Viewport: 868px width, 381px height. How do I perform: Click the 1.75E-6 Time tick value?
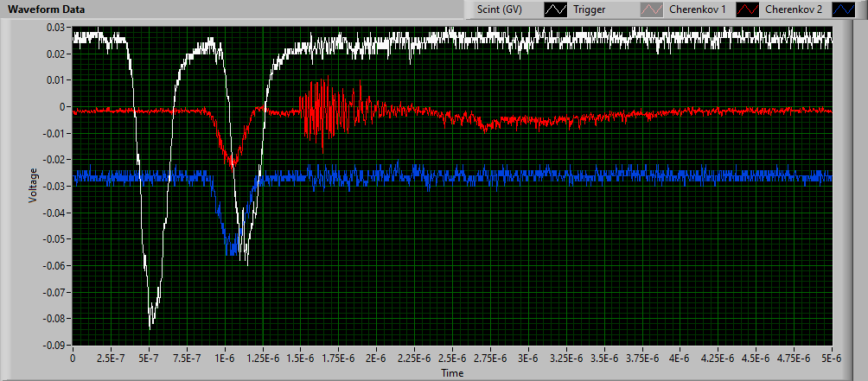pyautogui.click(x=339, y=357)
